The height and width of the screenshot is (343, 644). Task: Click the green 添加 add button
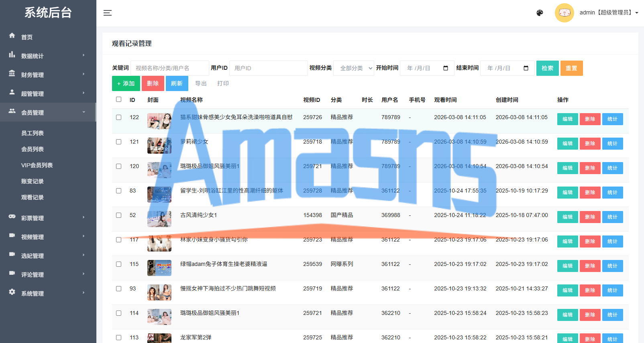pyautogui.click(x=126, y=83)
